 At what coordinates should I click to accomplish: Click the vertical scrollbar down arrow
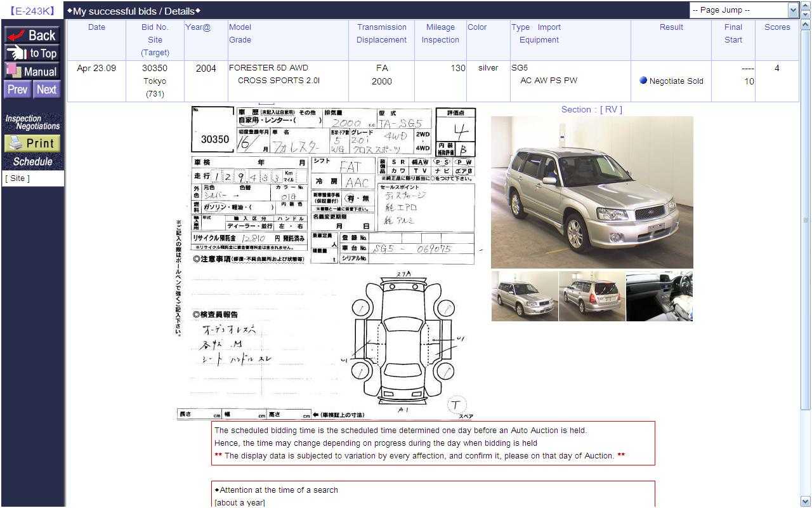[x=806, y=501]
